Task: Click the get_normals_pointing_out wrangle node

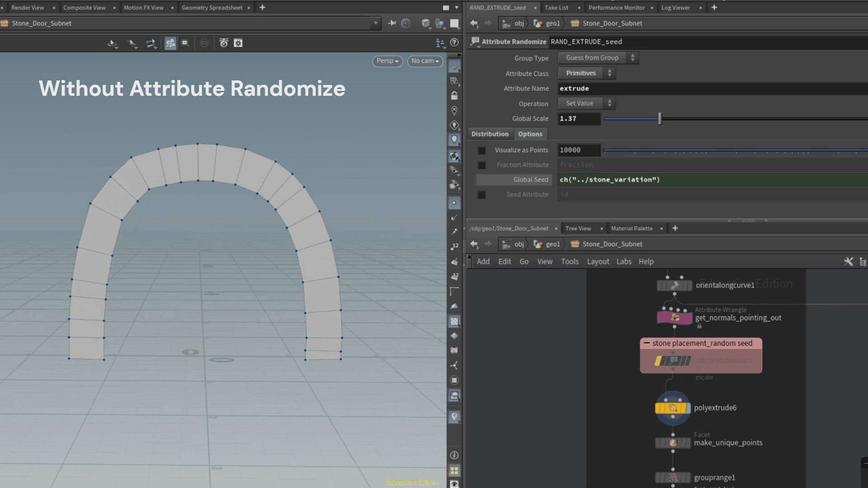Action: click(674, 318)
